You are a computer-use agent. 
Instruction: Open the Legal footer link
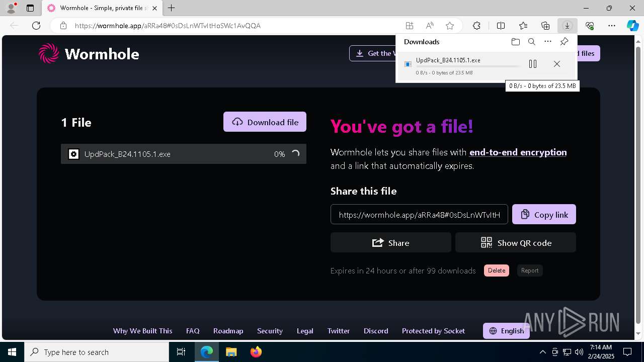[305, 331]
